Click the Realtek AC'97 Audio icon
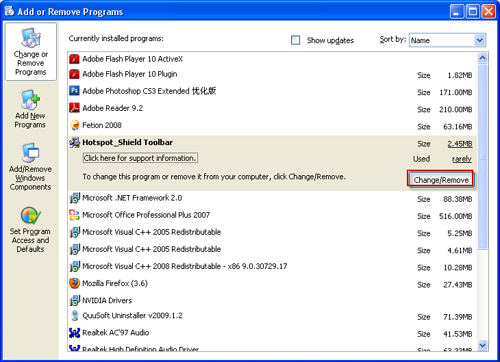The height and width of the screenshot is (362, 500). [x=74, y=333]
